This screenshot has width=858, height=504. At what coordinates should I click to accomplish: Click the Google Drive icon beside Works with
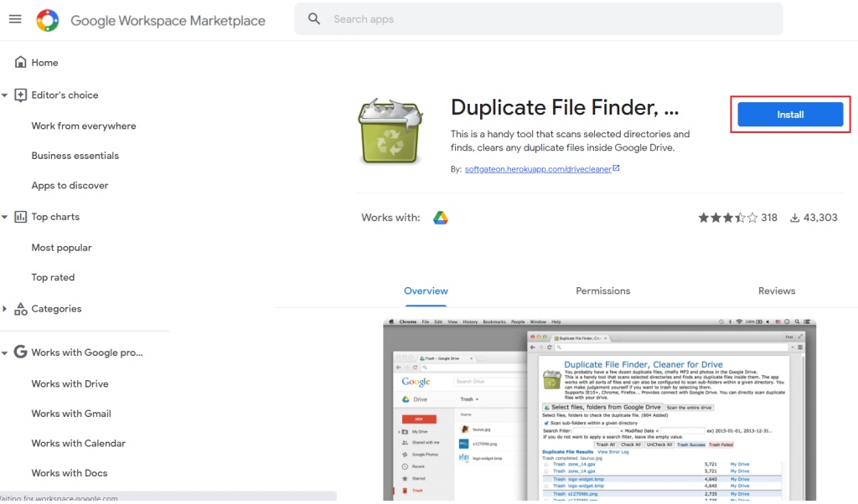[x=441, y=218]
